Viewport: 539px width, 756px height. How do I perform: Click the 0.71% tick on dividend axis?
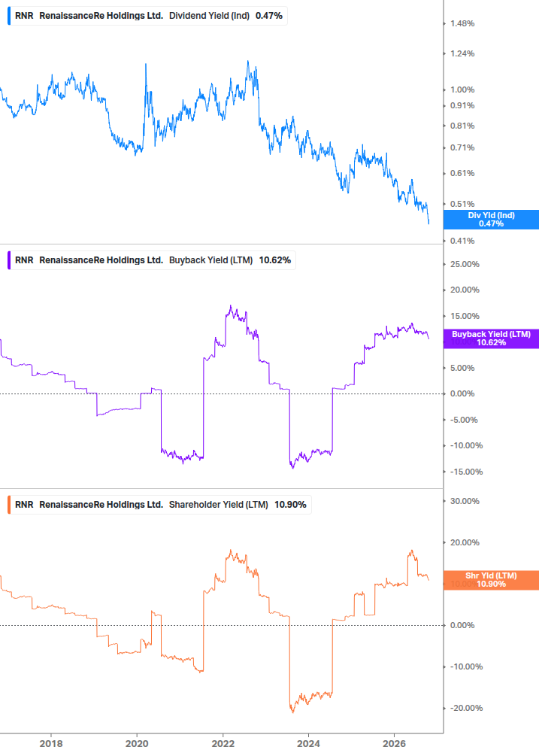tap(462, 147)
